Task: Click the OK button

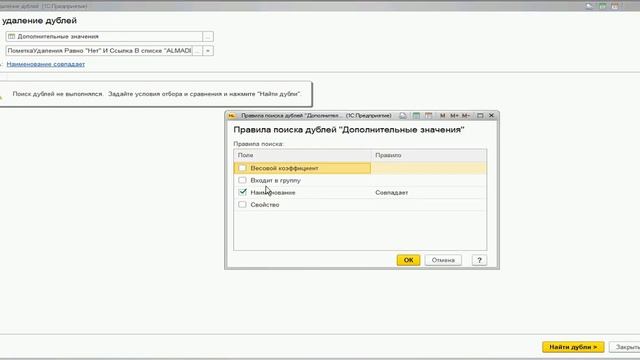Action: coord(408,260)
